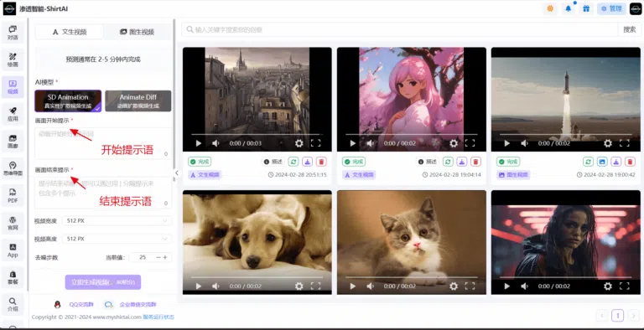Open the 思维导图 mind map section
This screenshot has height=330, width=644.
(13, 168)
